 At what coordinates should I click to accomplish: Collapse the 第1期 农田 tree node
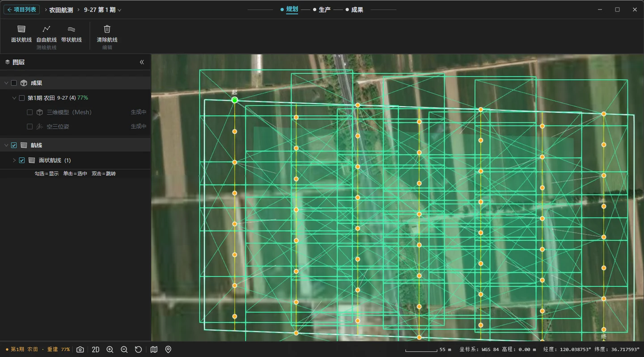click(14, 98)
